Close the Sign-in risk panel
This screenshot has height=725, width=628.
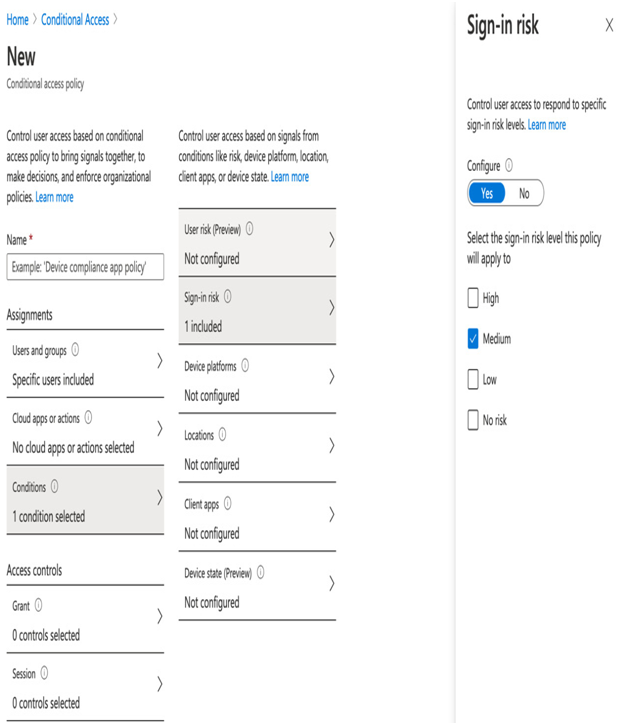(x=610, y=25)
